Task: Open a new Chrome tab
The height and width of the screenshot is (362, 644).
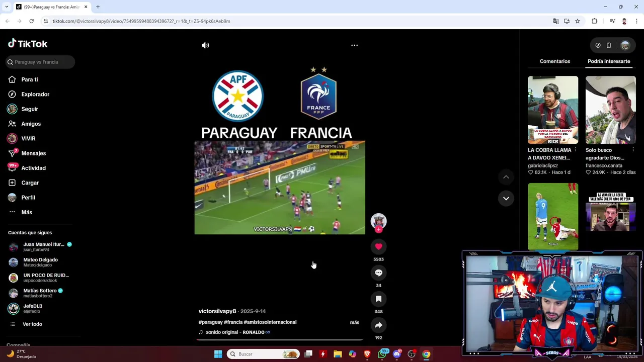Action: pos(98,7)
